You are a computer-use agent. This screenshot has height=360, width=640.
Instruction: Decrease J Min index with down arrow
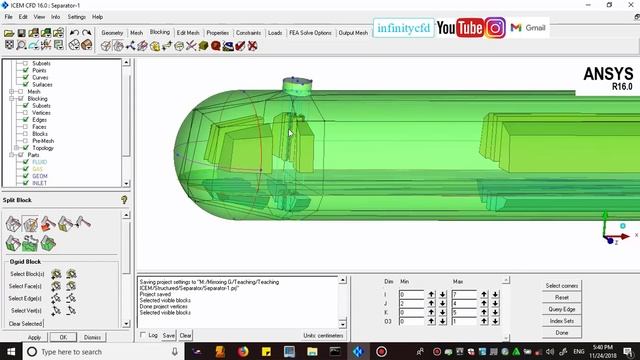point(442,303)
